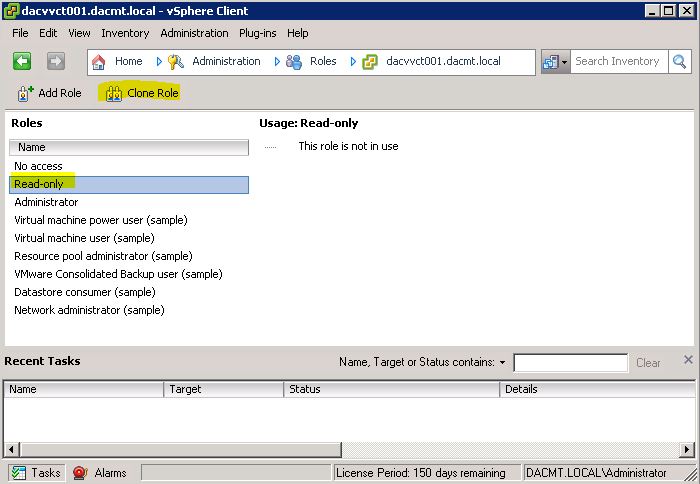This screenshot has width=700, height=484.
Task: Open the Plug-ins menu
Action: [x=258, y=33]
